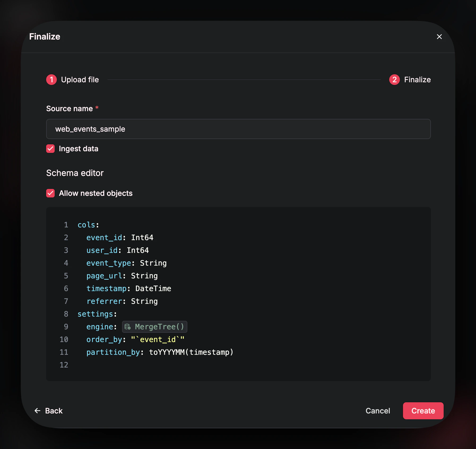476x449 pixels.
Task: Click the step 1 badge next to Upload file
Action: [51, 80]
